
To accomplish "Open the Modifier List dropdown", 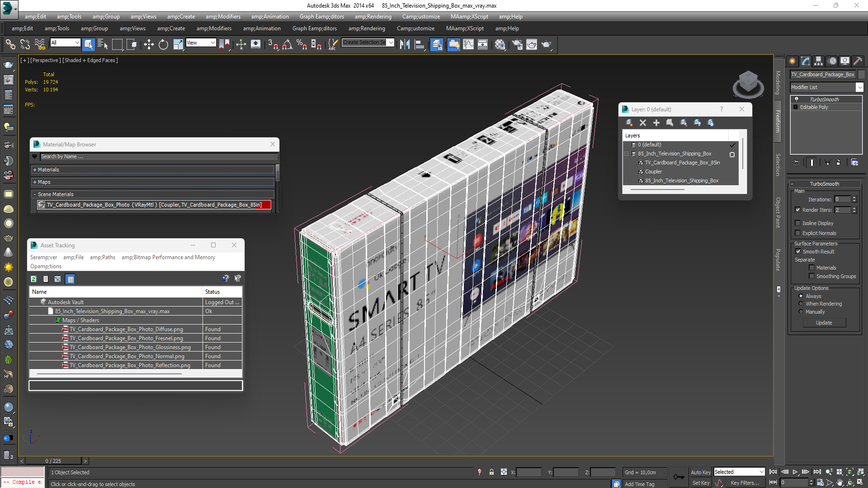I will tap(826, 87).
